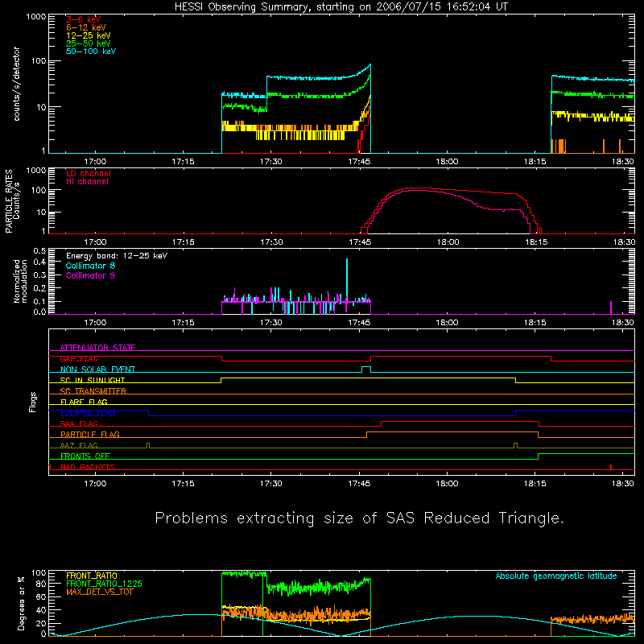Select the BAD_PACKETS flag label

click(x=88, y=467)
